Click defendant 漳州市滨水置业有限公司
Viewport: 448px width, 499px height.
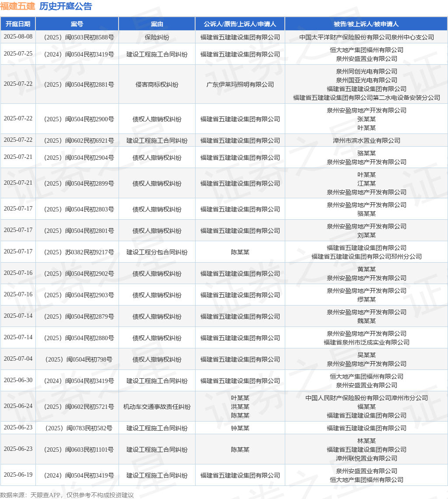pos(367,141)
